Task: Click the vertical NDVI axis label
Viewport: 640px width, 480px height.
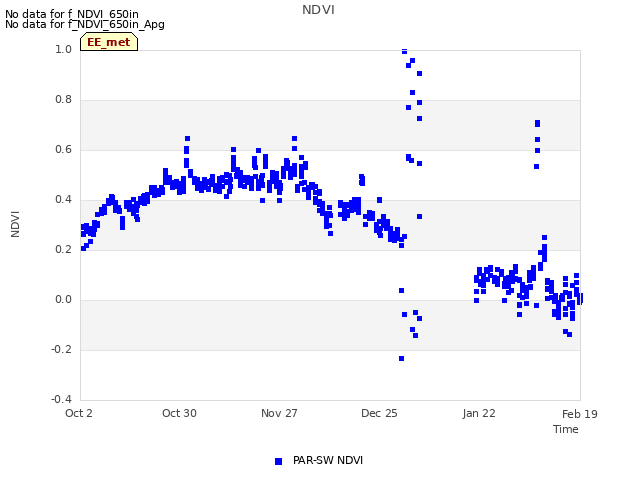Action: click(x=15, y=224)
